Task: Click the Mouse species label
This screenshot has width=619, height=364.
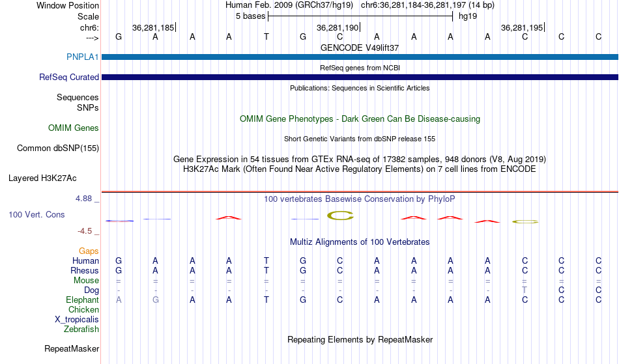Action: 86,281
